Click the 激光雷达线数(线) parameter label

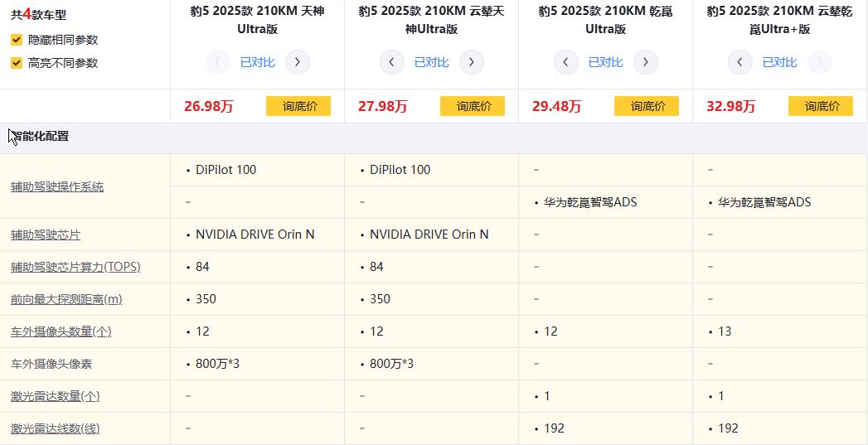pyautogui.click(x=56, y=428)
